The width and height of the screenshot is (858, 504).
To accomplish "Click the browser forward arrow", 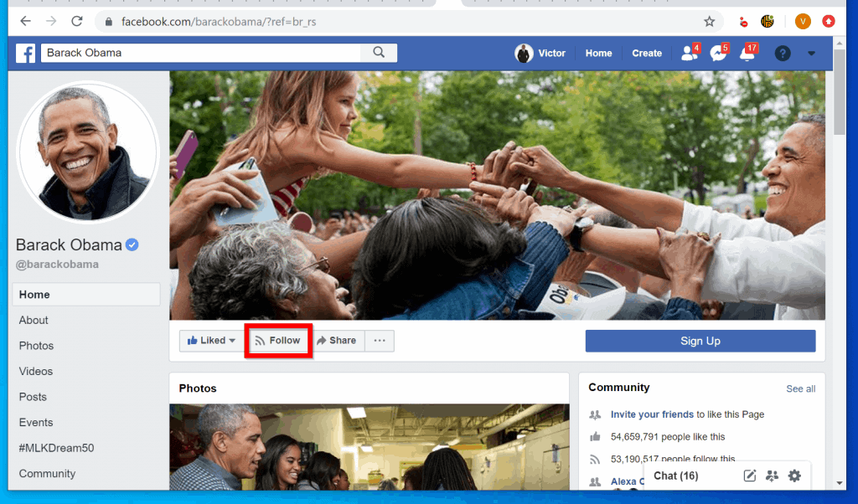I will (51, 21).
